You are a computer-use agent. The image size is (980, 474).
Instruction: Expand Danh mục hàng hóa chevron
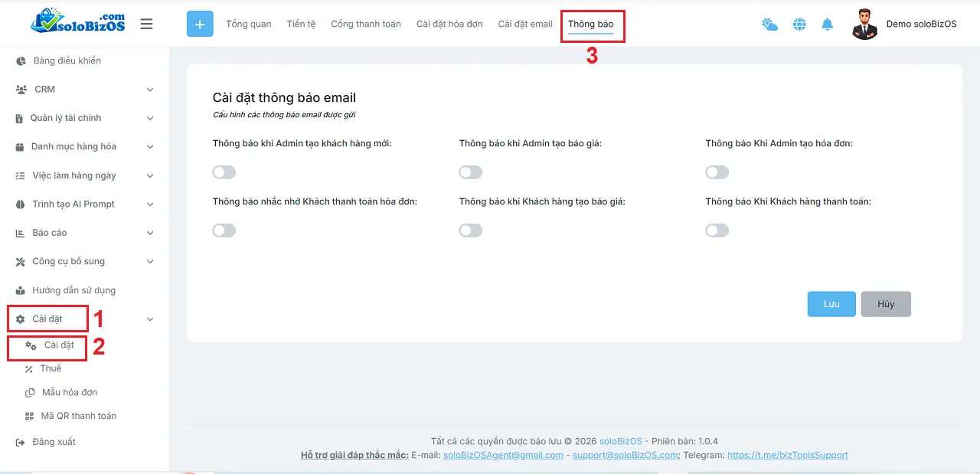(x=150, y=147)
